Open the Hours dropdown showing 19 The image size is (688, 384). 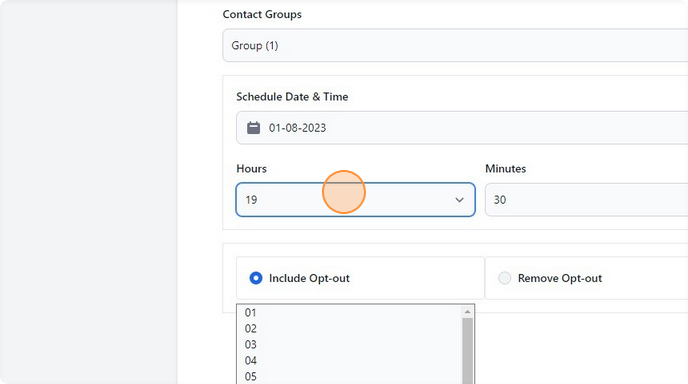355,200
